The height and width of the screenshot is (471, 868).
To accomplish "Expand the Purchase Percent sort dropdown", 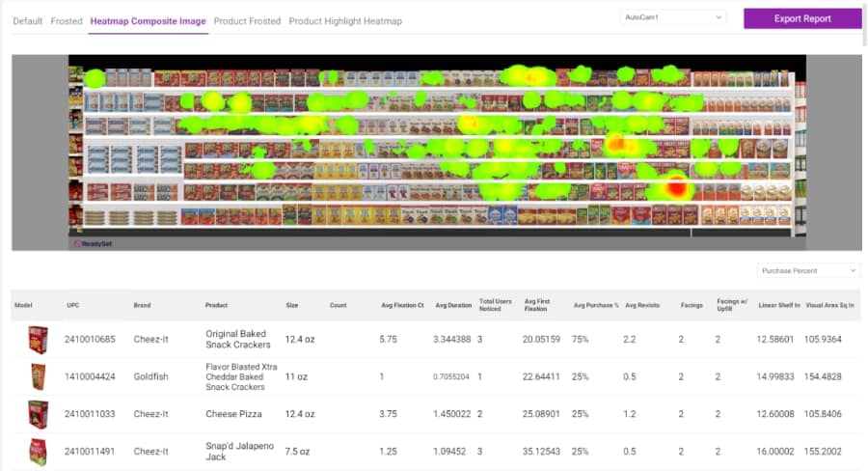I will tap(807, 271).
